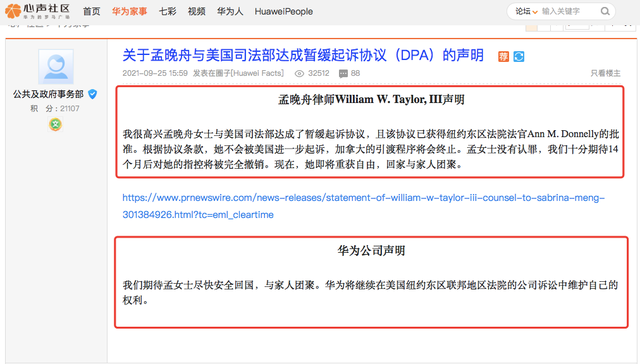Viewport: 640px width, 364px height.
Task: Click the 88 comment count
Action: coord(356,73)
